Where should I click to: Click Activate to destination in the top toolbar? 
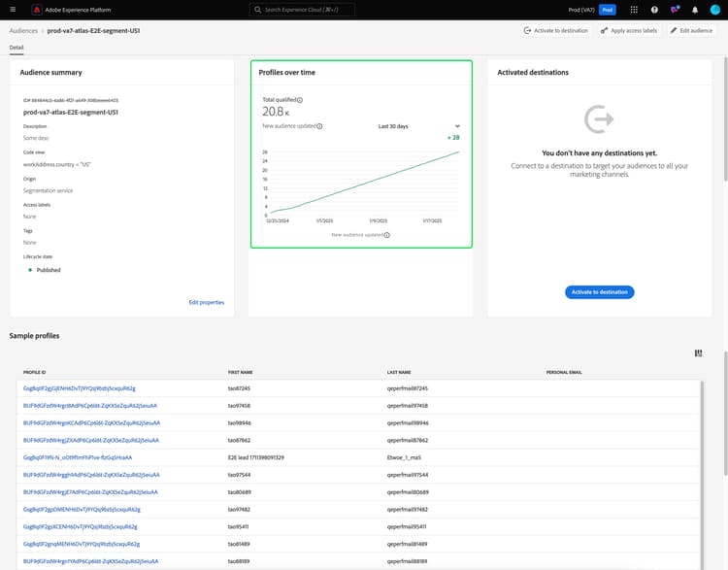coord(556,31)
